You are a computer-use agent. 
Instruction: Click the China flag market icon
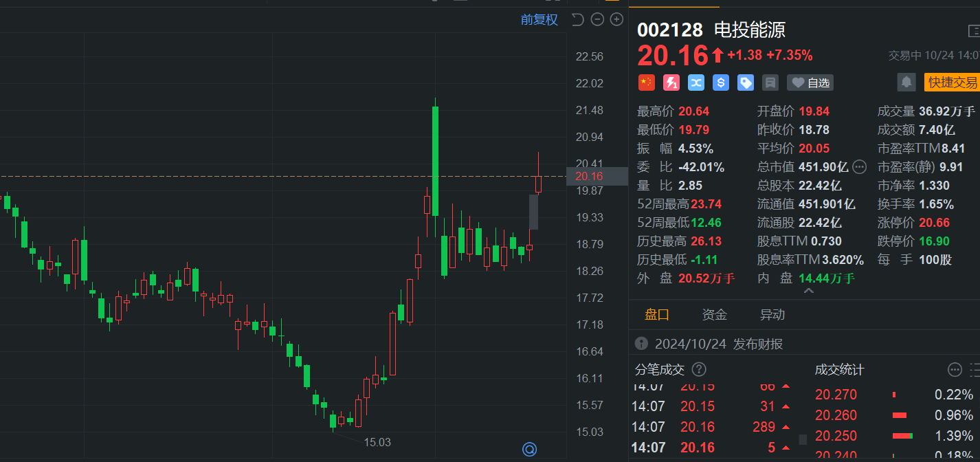646,83
